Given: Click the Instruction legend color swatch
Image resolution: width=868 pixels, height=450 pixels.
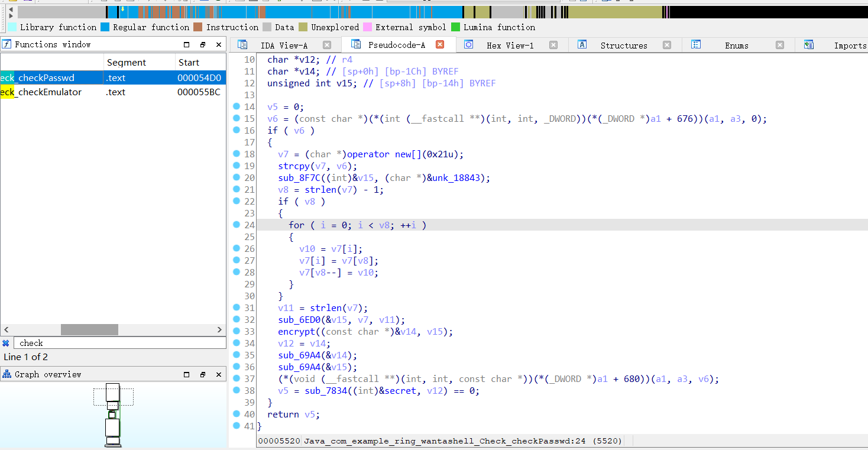Looking at the screenshot, I should [197, 27].
